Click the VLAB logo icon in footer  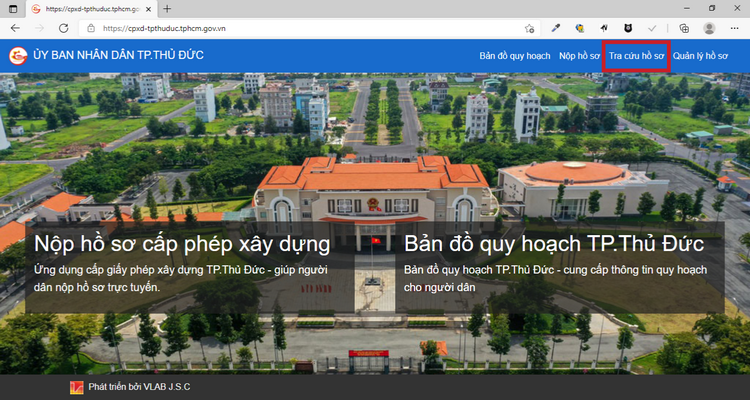[x=77, y=387]
